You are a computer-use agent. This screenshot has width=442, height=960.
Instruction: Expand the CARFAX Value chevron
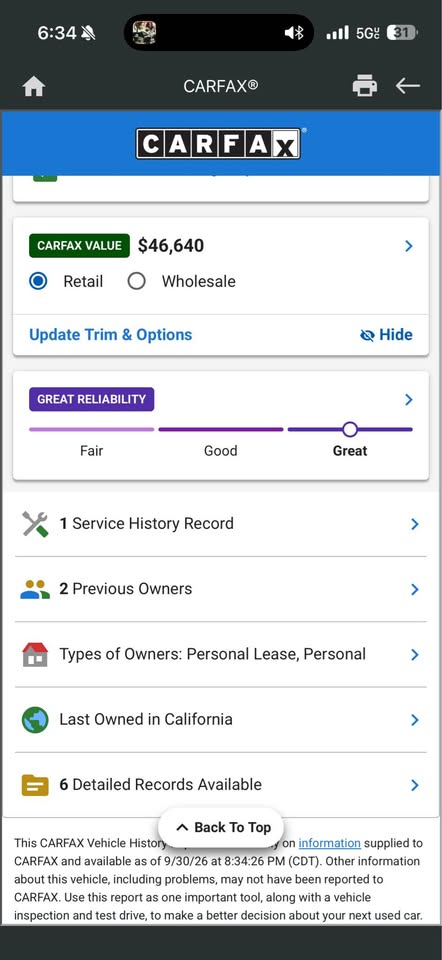point(409,246)
